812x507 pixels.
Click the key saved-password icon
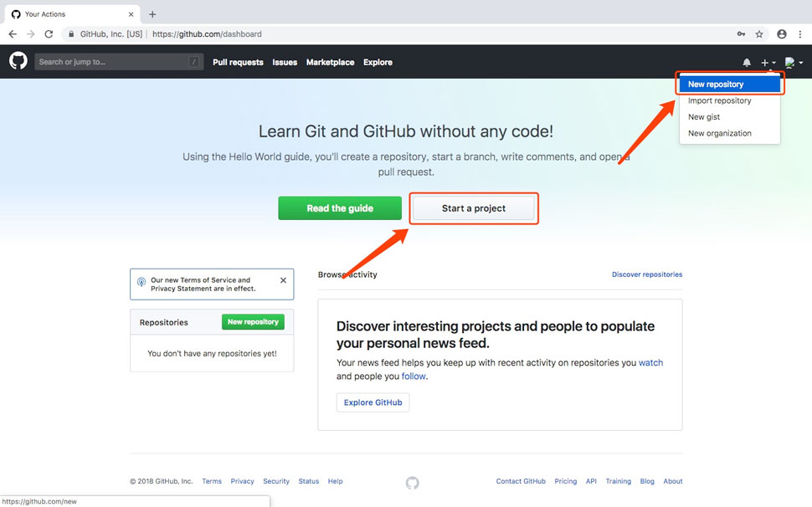[x=741, y=34]
